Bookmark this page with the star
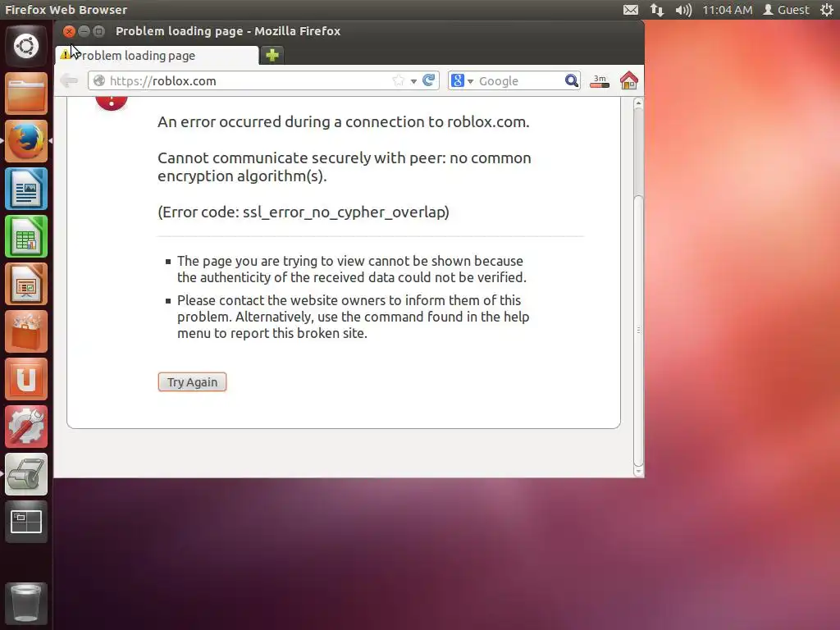 tap(398, 81)
